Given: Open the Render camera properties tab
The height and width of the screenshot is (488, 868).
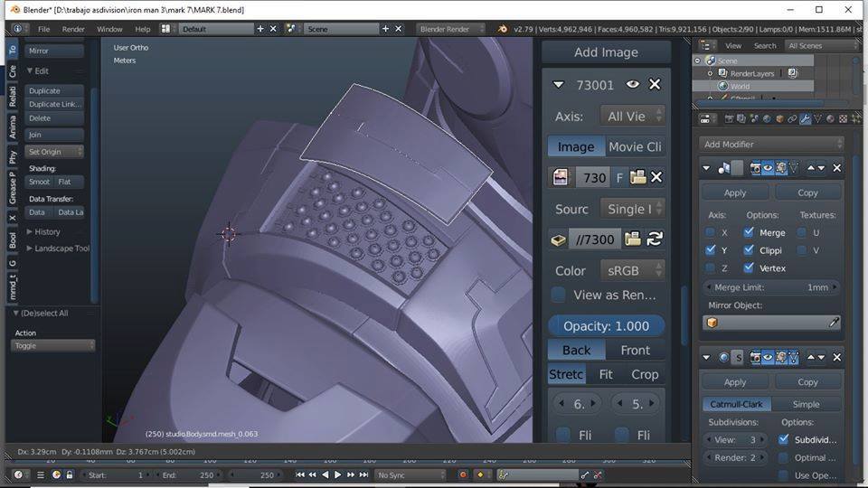Looking at the screenshot, I should [x=729, y=119].
